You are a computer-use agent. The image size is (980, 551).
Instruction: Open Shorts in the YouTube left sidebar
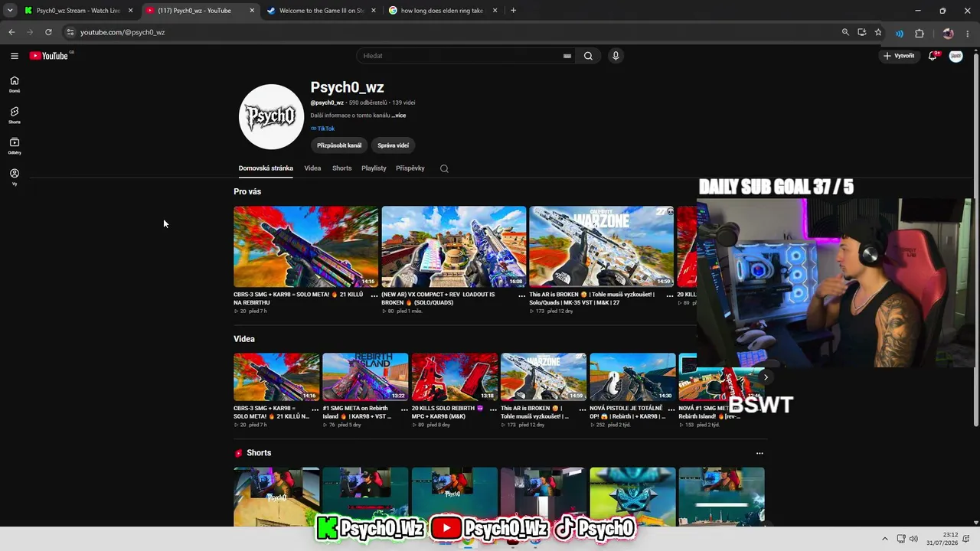15,115
